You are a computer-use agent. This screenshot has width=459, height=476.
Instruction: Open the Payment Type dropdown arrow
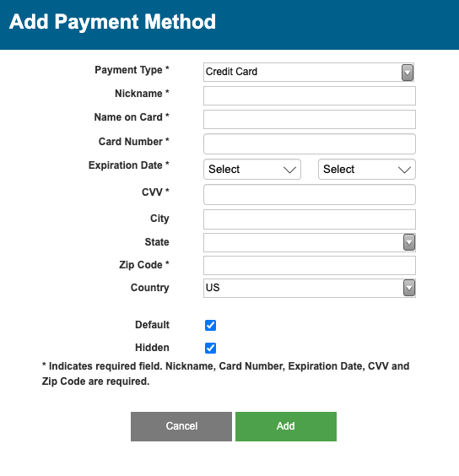408,73
